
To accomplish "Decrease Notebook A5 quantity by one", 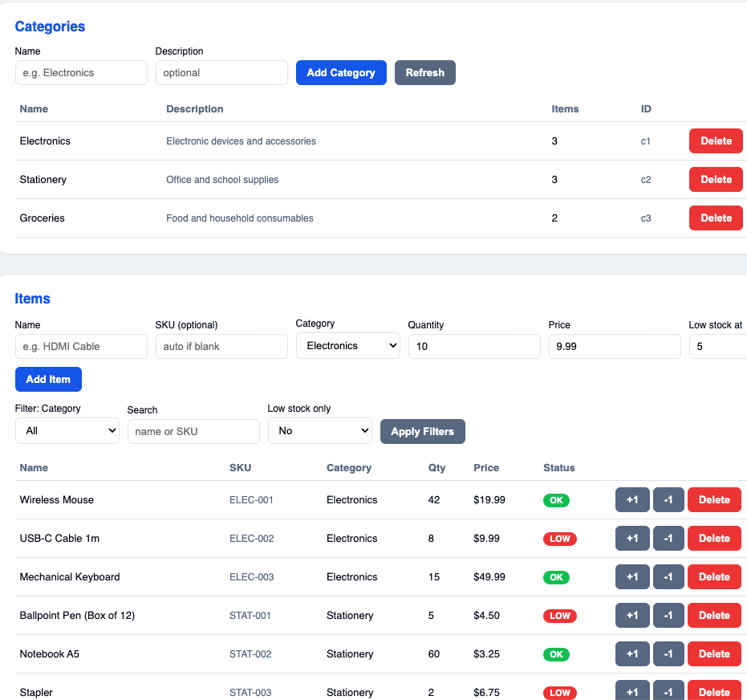I will (x=669, y=654).
